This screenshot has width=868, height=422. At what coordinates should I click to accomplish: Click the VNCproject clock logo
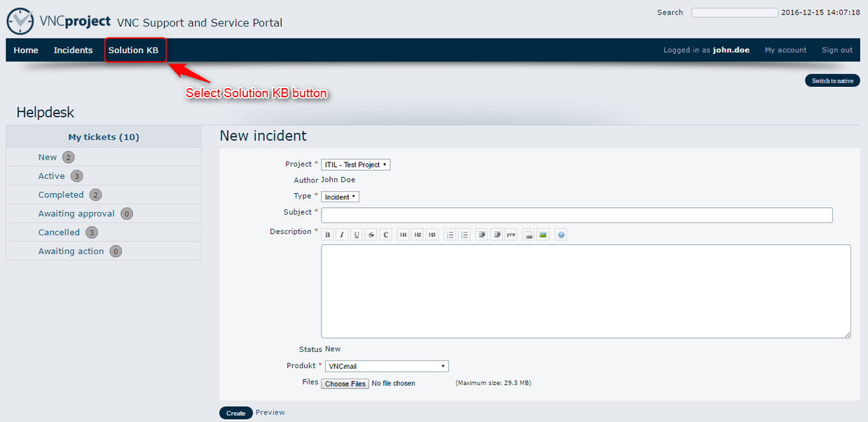coord(20,21)
